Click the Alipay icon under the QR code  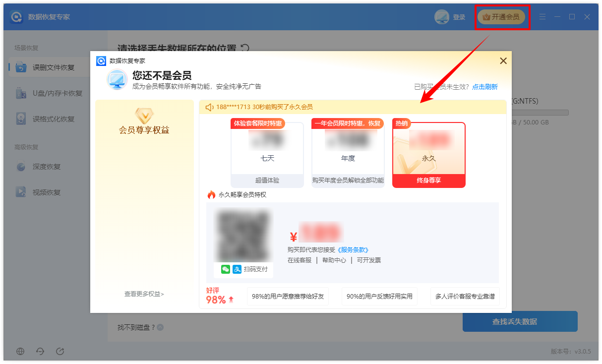[x=237, y=269]
